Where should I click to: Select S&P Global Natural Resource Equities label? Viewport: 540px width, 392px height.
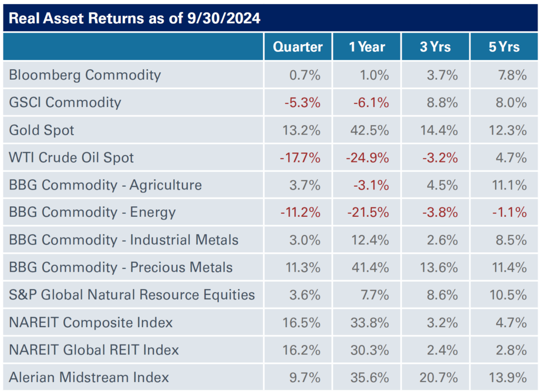132,295
